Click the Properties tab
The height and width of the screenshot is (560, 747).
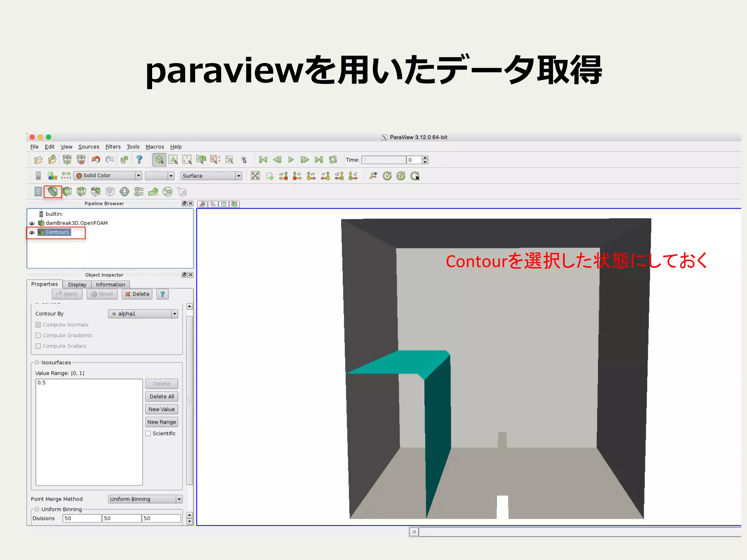click(x=44, y=284)
